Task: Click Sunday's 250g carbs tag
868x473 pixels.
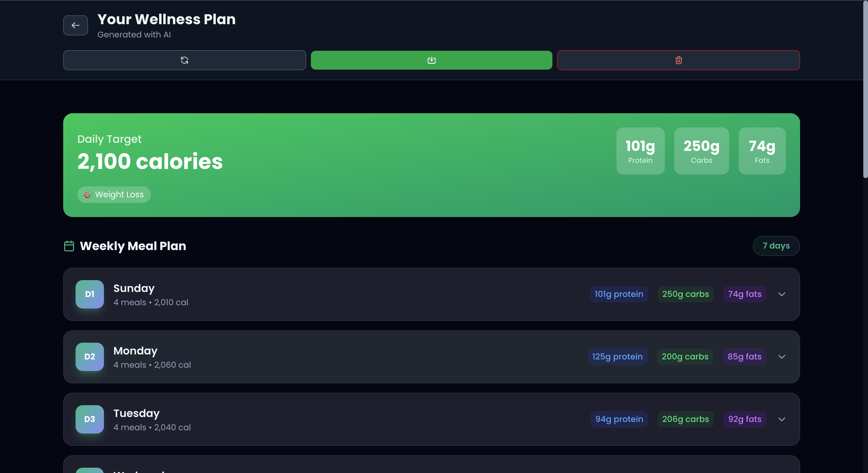Action: tap(685, 294)
